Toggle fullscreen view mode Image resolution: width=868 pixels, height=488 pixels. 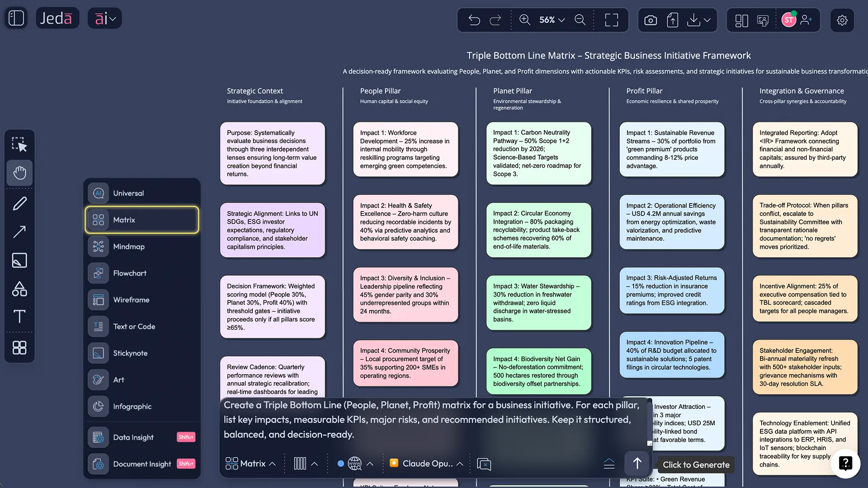(x=611, y=20)
